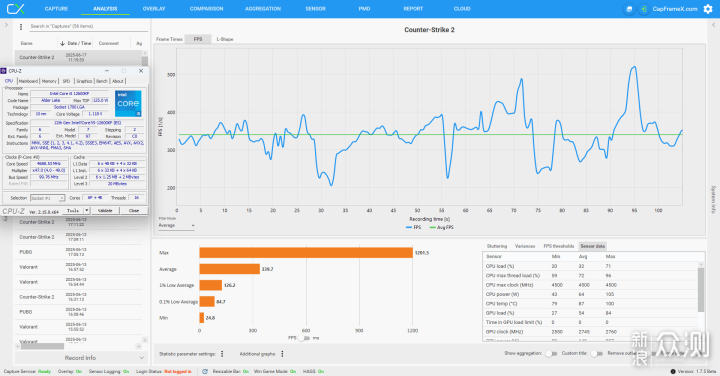Click the refresh icon before Resizable Bar
This screenshot has height=376, width=720.
point(205,371)
